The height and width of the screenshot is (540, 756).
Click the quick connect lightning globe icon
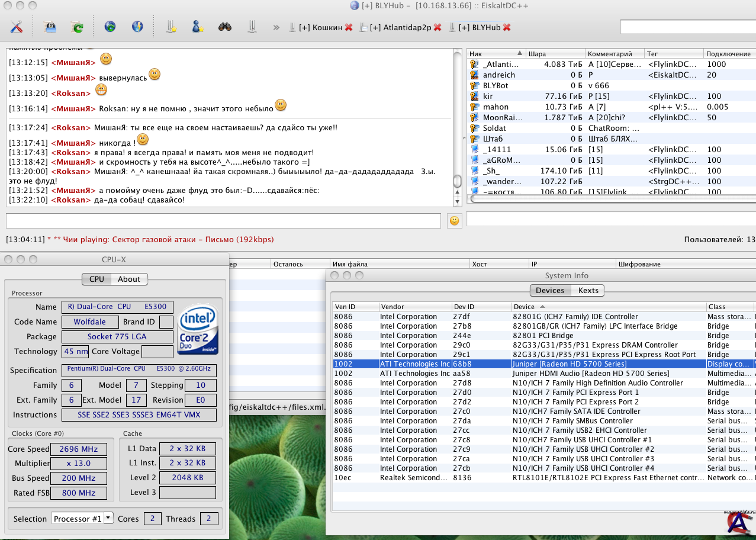[137, 27]
